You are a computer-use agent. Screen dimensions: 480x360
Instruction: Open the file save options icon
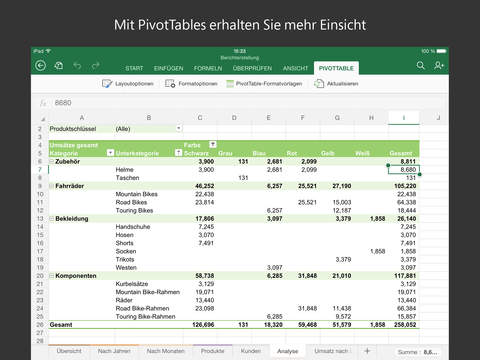point(59,65)
